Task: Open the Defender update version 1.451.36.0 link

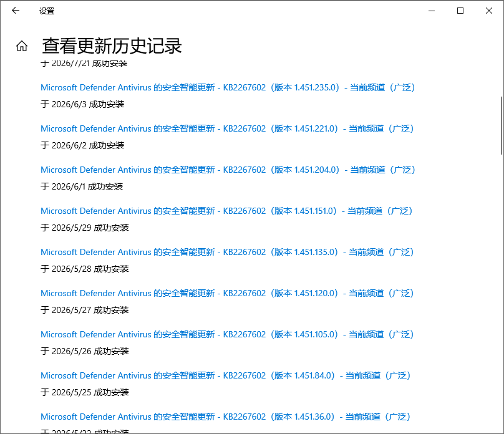Action: [x=226, y=417]
